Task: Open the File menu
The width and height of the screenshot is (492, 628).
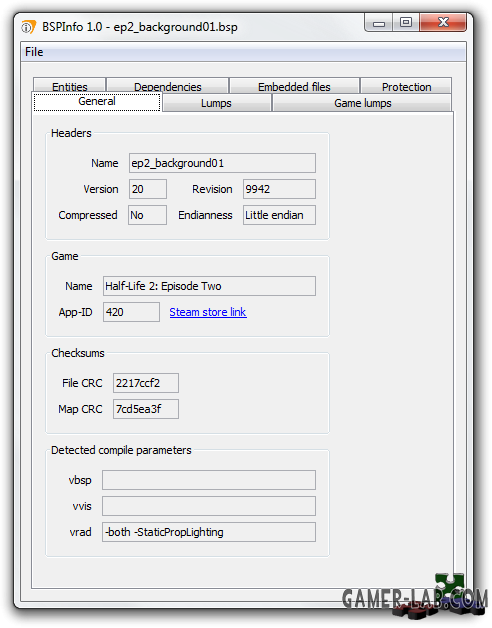Action: [x=34, y=52]
